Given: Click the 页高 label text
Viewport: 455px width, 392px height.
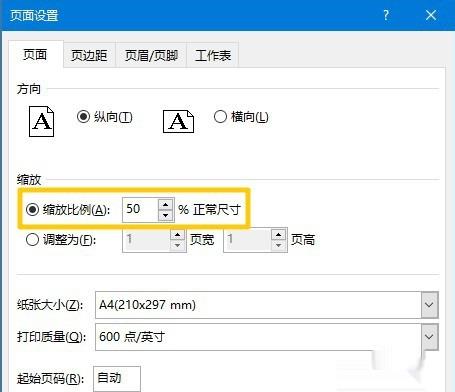Looking at the screenshot, I should (x=303, y=240).
